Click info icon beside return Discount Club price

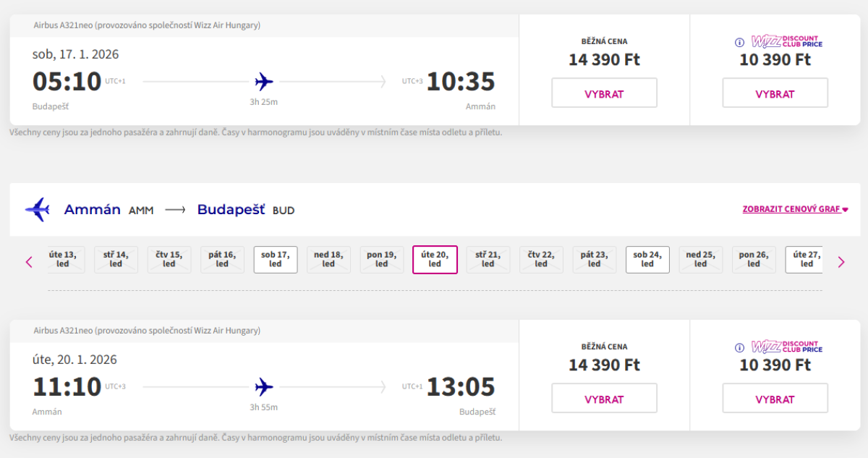(x=739, y=348)
